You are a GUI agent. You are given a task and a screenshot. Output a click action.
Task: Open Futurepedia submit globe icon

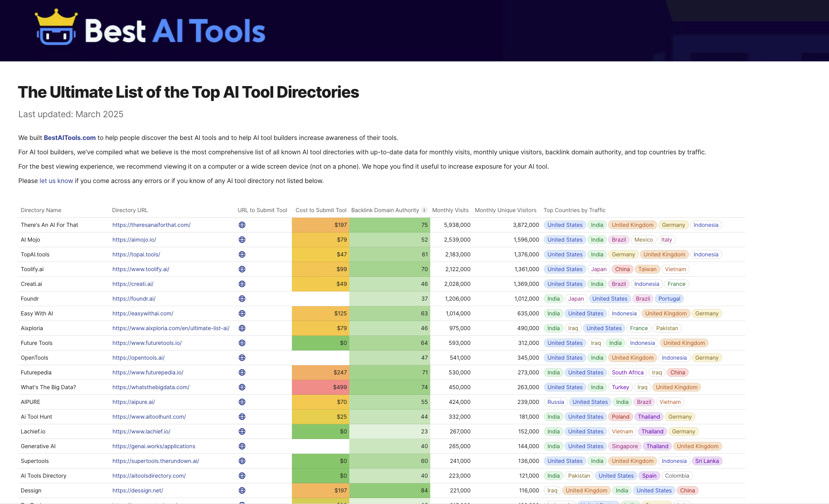pyautogui.click(x=242, y=372)
